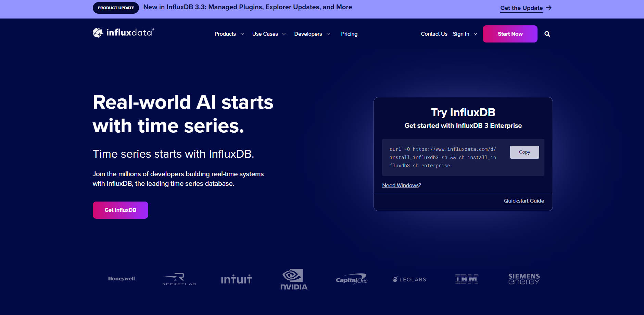Click the Capital One logo
The height and width of the screenshot is (315, 644).
[351, 279]
